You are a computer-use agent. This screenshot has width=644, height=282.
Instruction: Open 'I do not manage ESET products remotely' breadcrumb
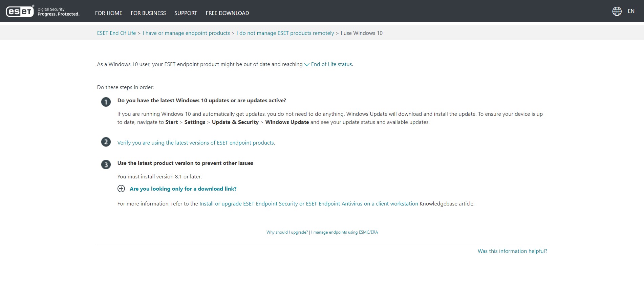285,33
